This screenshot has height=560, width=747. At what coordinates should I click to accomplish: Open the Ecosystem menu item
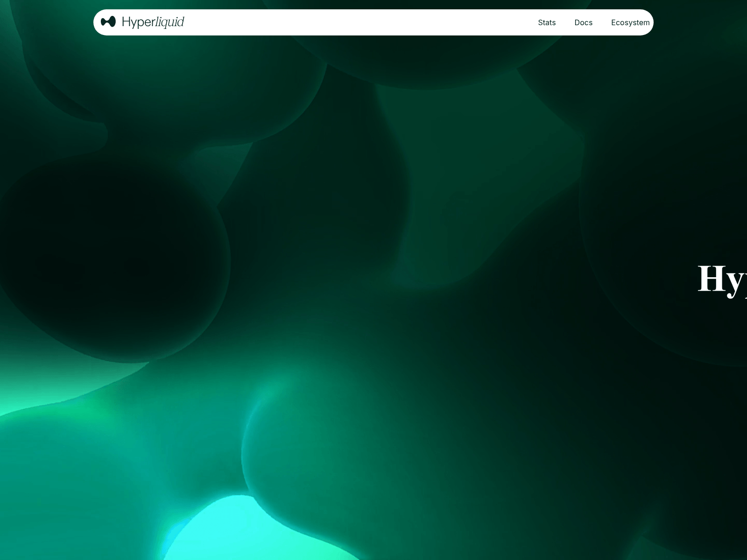pos(630,22)
